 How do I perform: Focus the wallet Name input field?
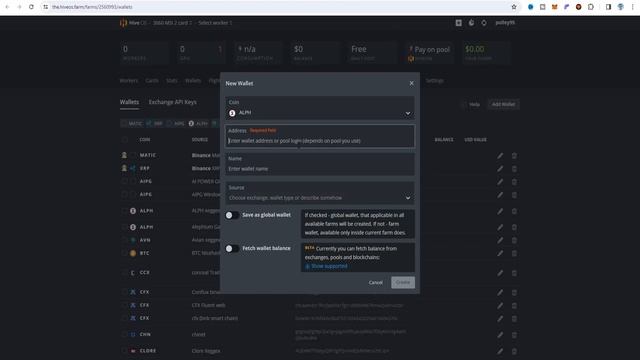click(x=320, y=164)
